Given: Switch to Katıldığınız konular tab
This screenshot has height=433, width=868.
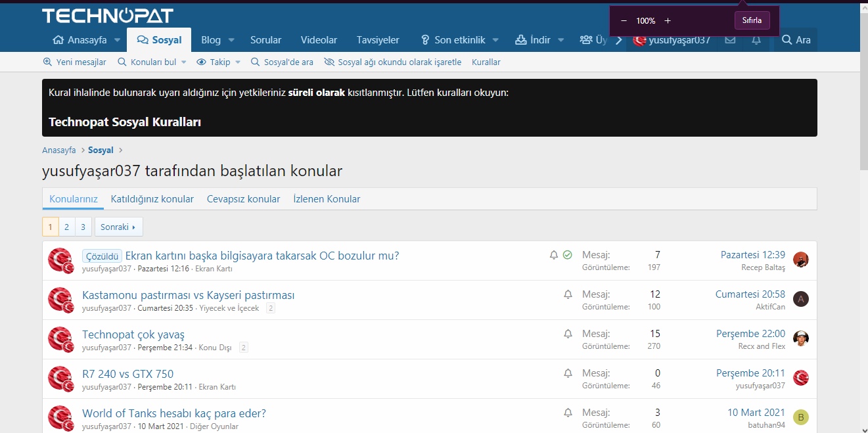Looking at the screenshot, I should (x=152, y=199).
